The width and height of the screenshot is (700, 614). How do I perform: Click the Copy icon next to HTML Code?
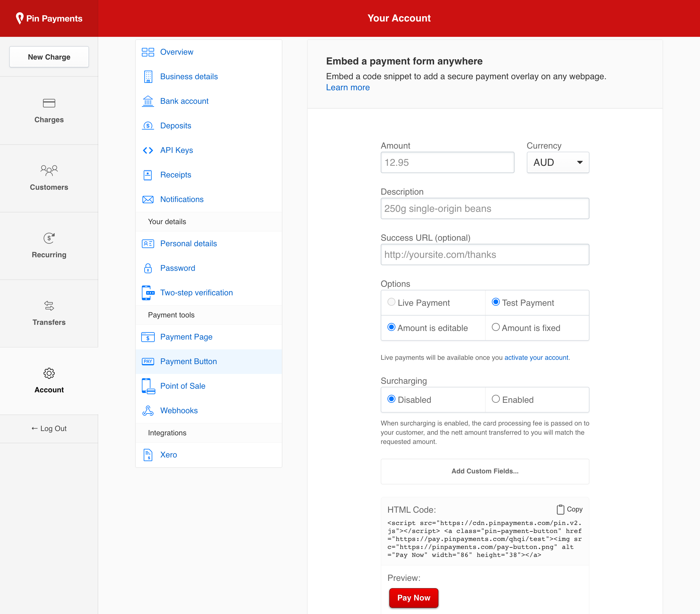click(x=561, y=509)
